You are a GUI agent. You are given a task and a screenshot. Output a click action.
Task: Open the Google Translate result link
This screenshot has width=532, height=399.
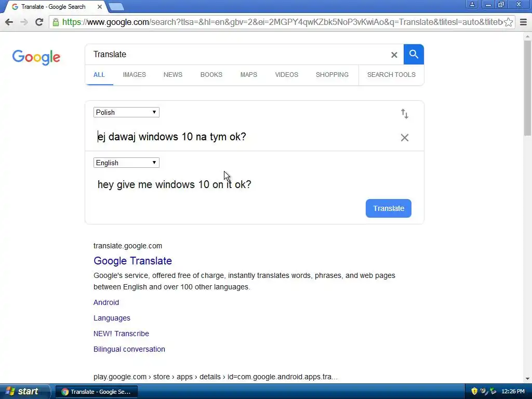point(132,261)
